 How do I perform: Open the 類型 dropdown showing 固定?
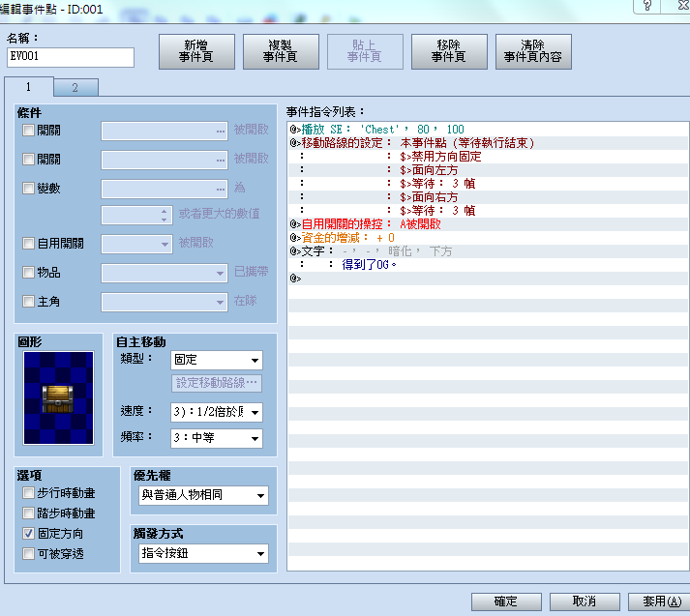click(x=217, y=360)
